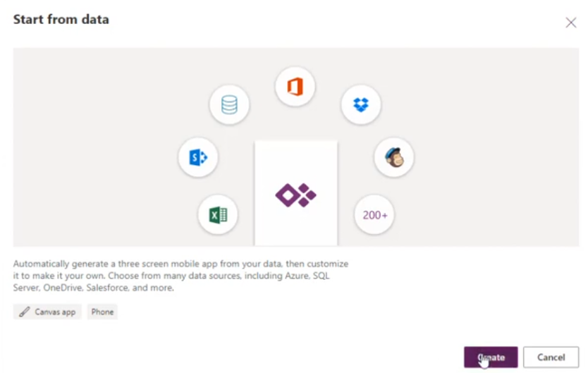Click the SQL database cylinder icon
The width and height of the screenshot is (588, 373).
[229, 104]
